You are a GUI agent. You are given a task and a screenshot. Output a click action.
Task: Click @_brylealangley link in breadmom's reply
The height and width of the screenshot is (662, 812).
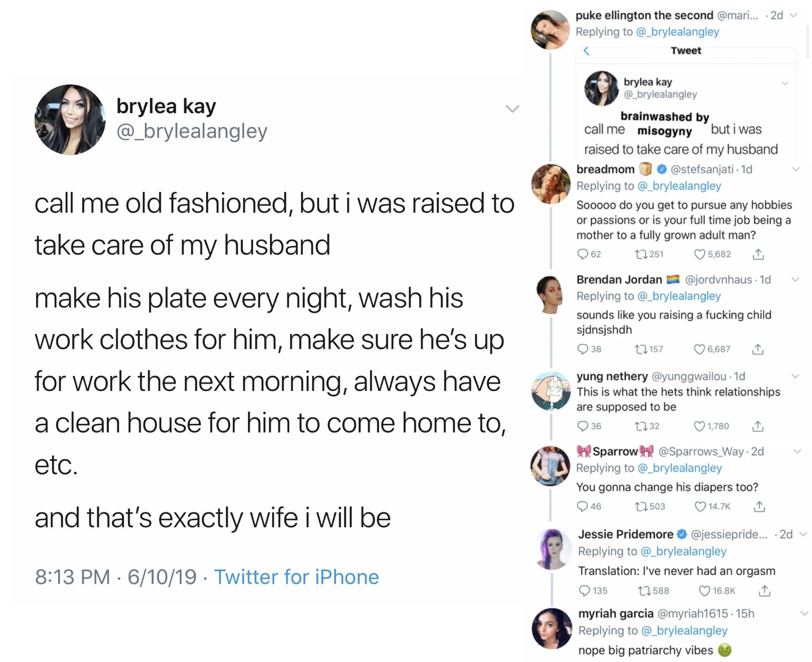coord(679,186)
